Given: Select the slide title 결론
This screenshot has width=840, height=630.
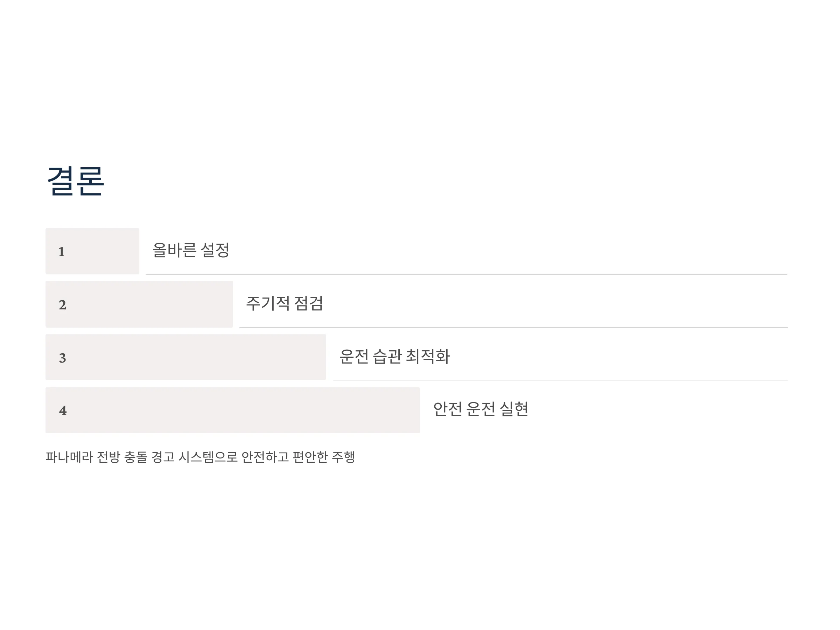Looking at the screenshot, I should click(75, 181).
